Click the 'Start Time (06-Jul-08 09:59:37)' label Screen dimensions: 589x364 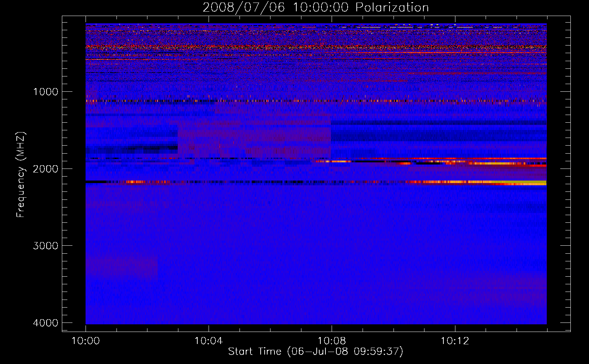(x=316, y=352)
